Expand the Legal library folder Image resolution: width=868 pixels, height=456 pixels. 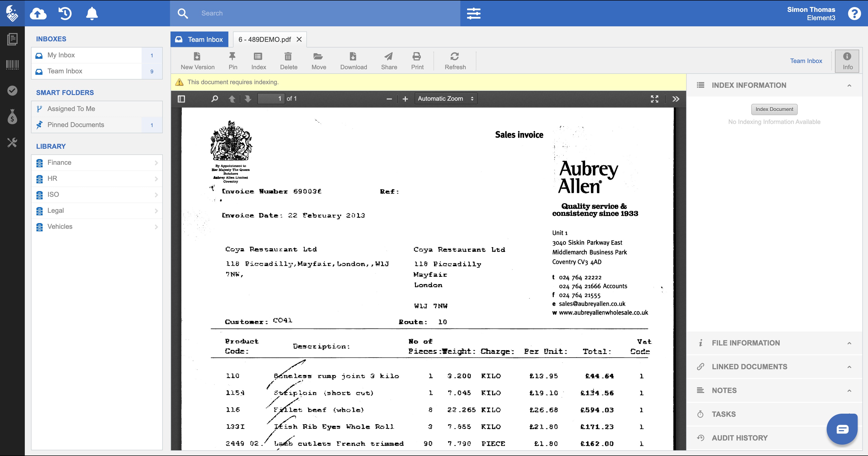tap(97, 210)
